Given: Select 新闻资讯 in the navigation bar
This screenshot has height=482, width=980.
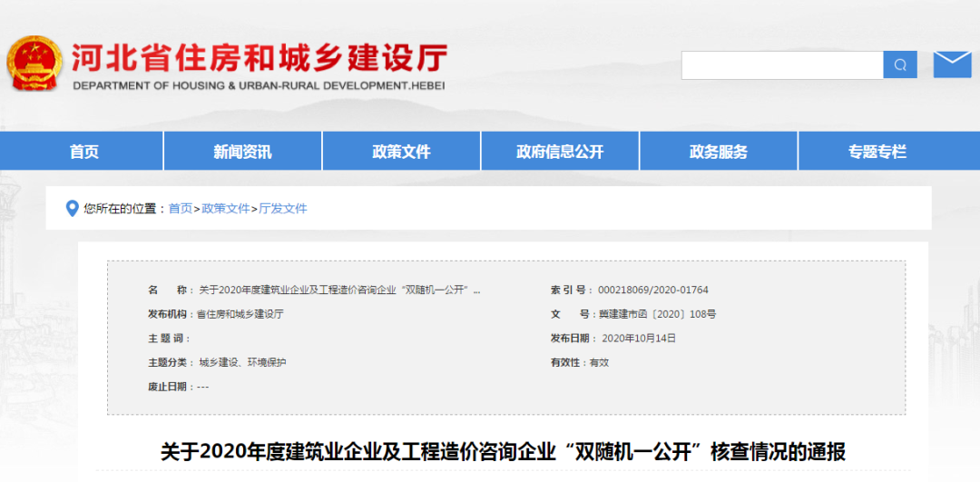Looking at the screenshot, I should 242,152.
